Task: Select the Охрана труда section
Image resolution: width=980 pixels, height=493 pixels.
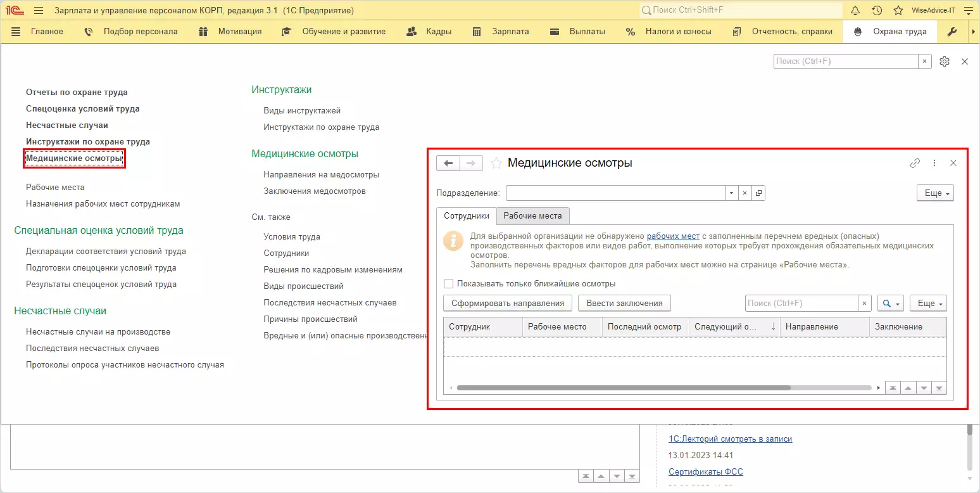Action: coord(890,32)
